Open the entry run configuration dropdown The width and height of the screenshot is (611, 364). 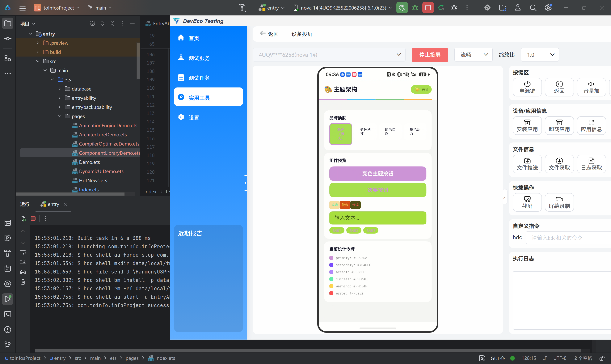click(x=272, y=8)
